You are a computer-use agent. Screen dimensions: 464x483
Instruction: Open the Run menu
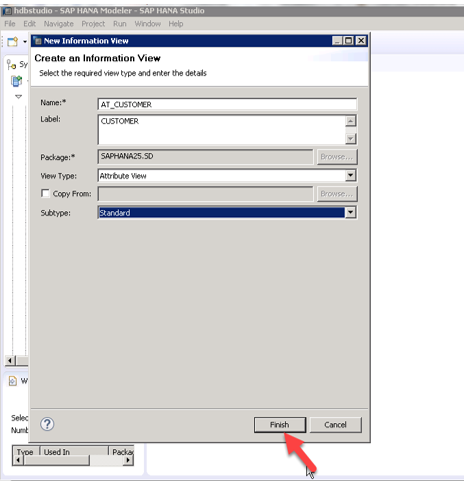[120, 24]
